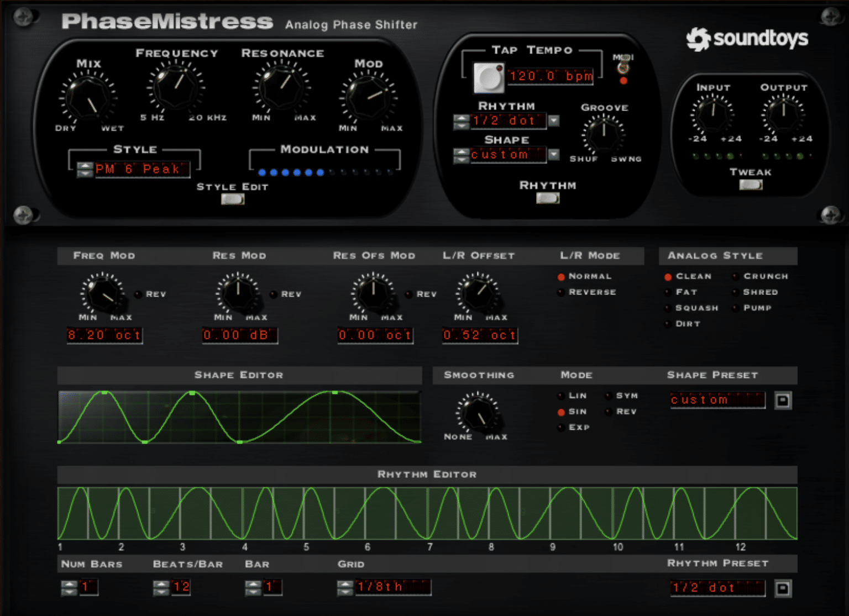Enable the Sym shape mode option

point(609,396)
